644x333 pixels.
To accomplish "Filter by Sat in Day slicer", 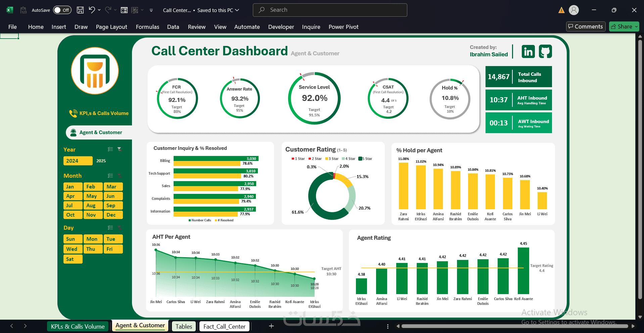I will point(73,259).
